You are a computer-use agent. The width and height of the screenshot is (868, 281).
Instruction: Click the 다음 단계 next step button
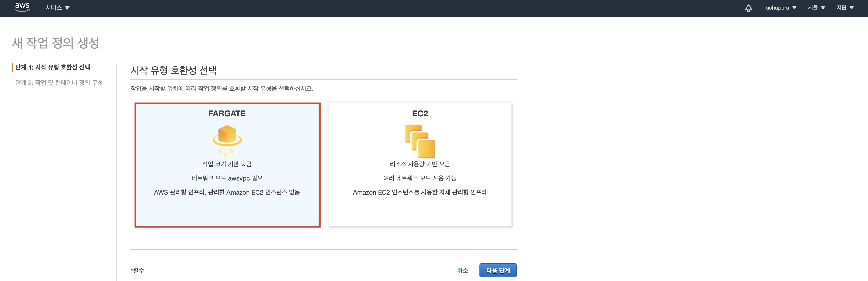coord(498,270)
